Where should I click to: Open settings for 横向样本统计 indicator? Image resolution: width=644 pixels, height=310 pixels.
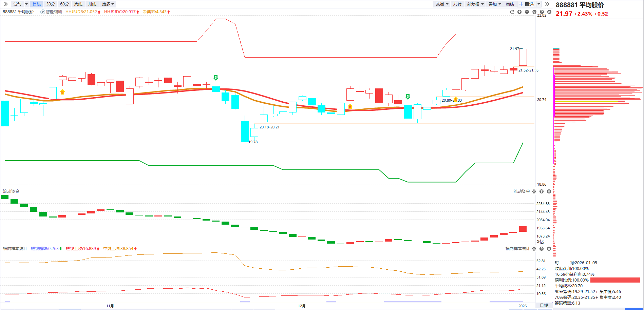[x=534, y=249]
